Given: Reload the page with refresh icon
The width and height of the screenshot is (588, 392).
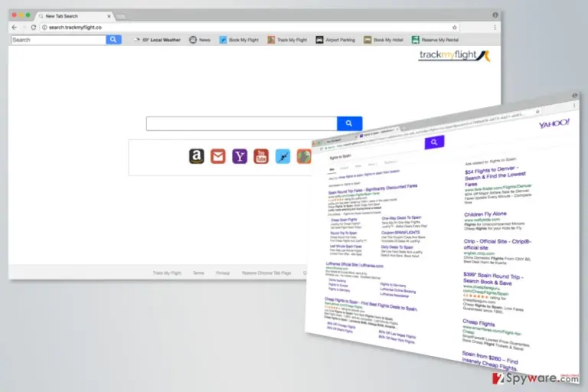Looking at the screenshot, I should coord(34,28).
